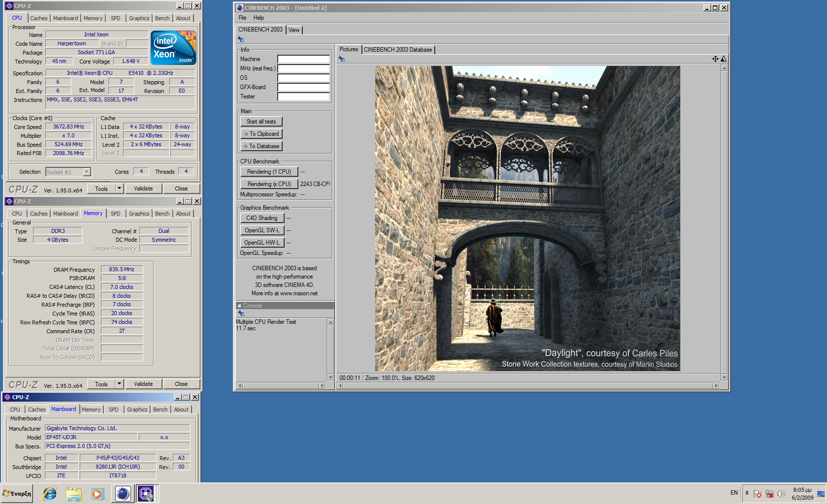Click the EN language indicator in the taskbar
Image resolution: width=827 pixels, height=504 pixels.
[734, 493]
